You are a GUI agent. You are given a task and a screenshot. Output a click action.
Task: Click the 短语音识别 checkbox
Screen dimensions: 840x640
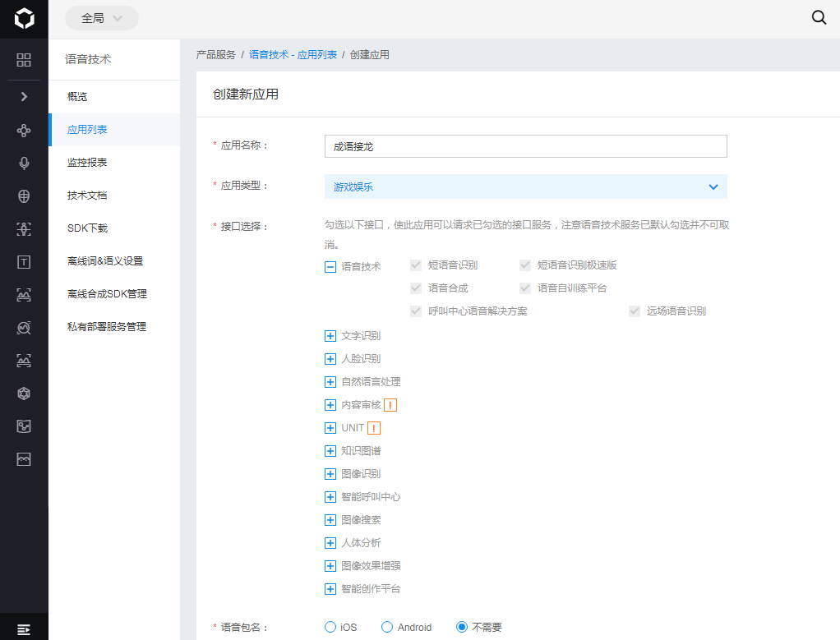416,265
